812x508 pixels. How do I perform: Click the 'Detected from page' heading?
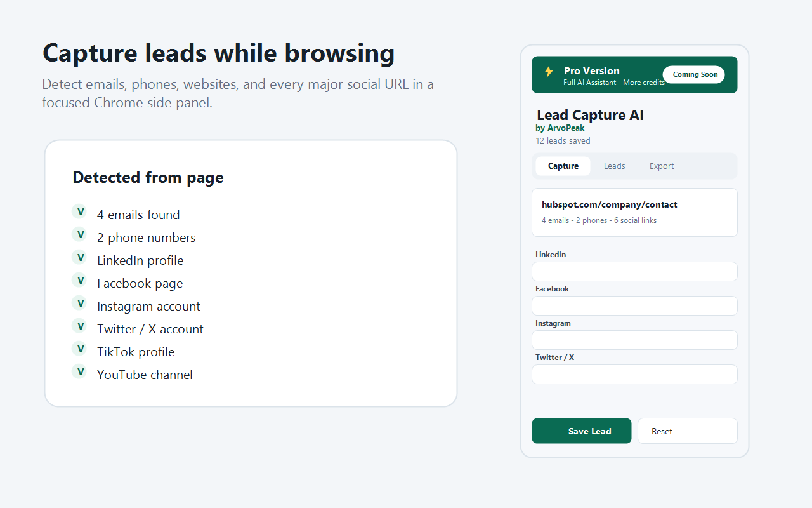click(x=148, y=178)
